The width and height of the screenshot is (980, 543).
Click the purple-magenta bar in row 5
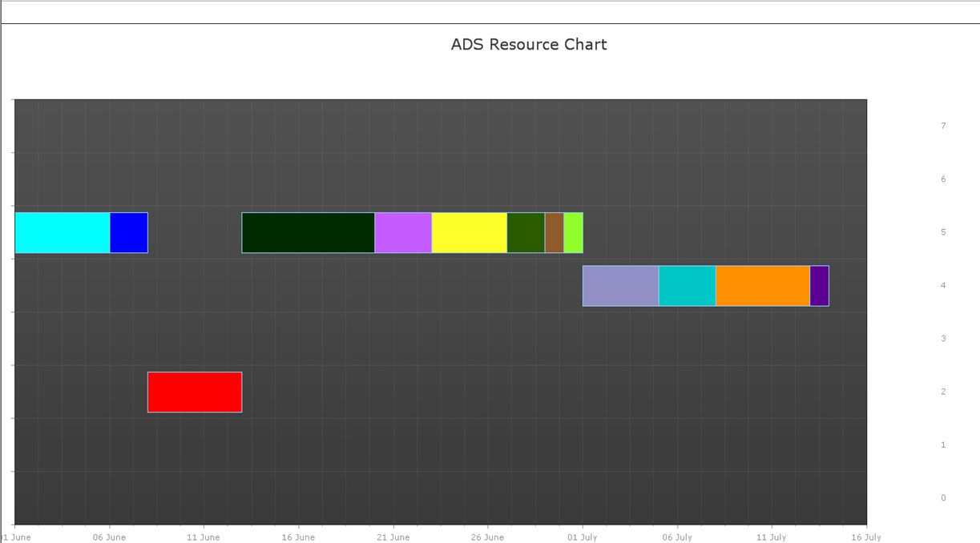coord(403,233)
